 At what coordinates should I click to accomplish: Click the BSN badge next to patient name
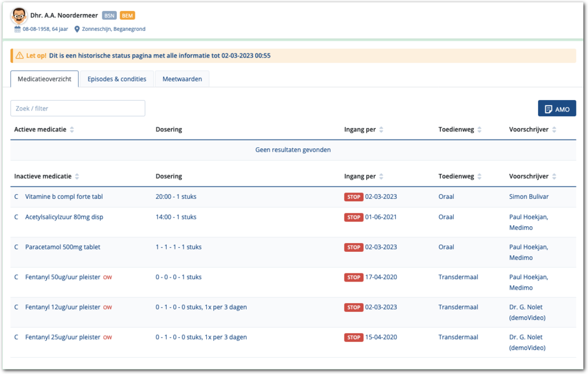point(109,16)
